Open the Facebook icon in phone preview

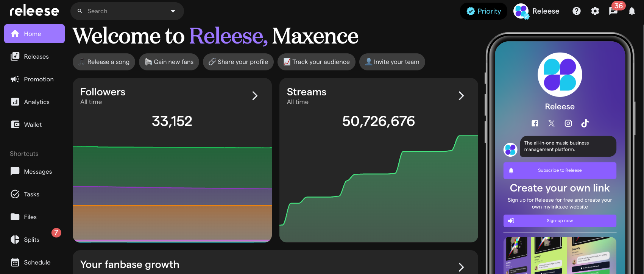(x=535, y=123)
